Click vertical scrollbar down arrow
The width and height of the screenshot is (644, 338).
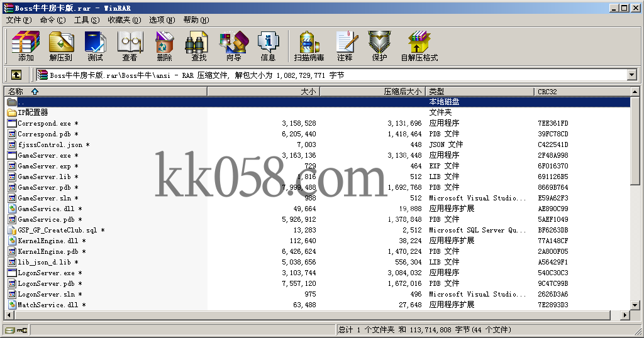[x=635, y=305]
